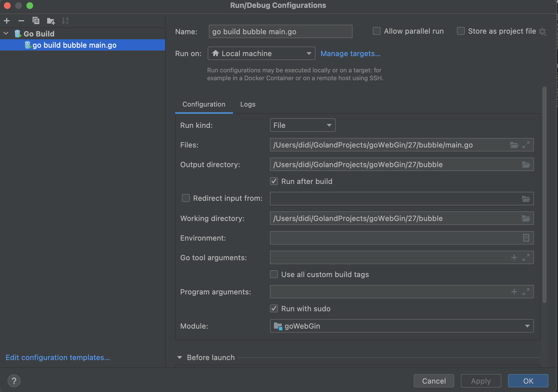Uncheck Run after build
558x392 pixels.
pyautogui.click(x=274, y=181)
